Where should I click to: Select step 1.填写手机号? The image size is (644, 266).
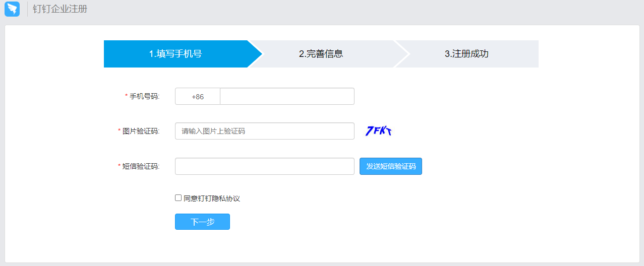click(x=175, y=54)
